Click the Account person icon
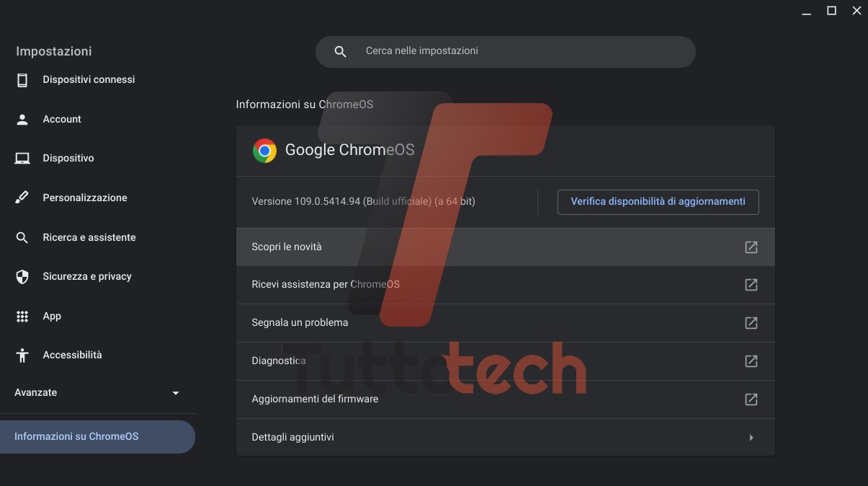This screenshot has height=486, width=868. tap(22, 120)
